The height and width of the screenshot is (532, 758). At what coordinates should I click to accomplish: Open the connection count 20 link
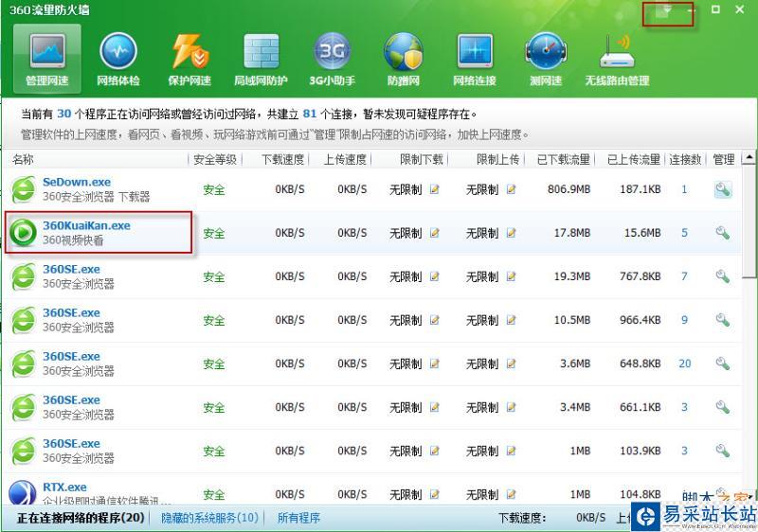click(x=684, y=364)
